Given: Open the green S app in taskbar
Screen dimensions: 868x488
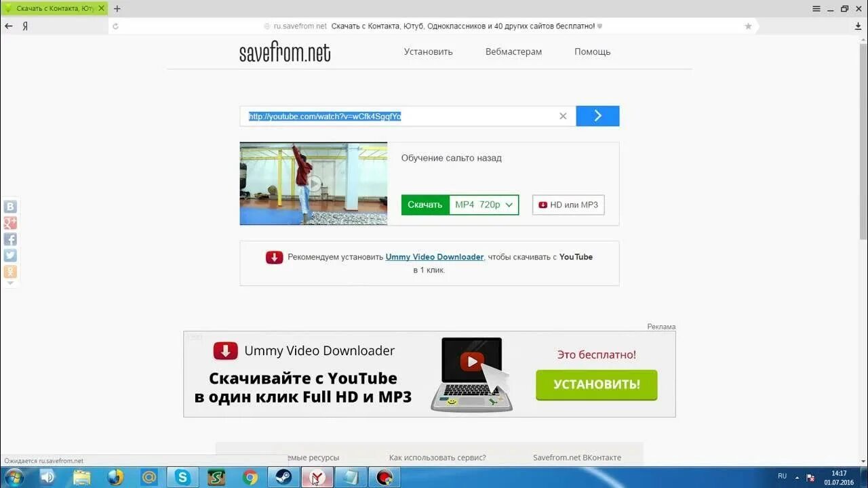Looking at the screenshot, I should click(x=216, y=477).
